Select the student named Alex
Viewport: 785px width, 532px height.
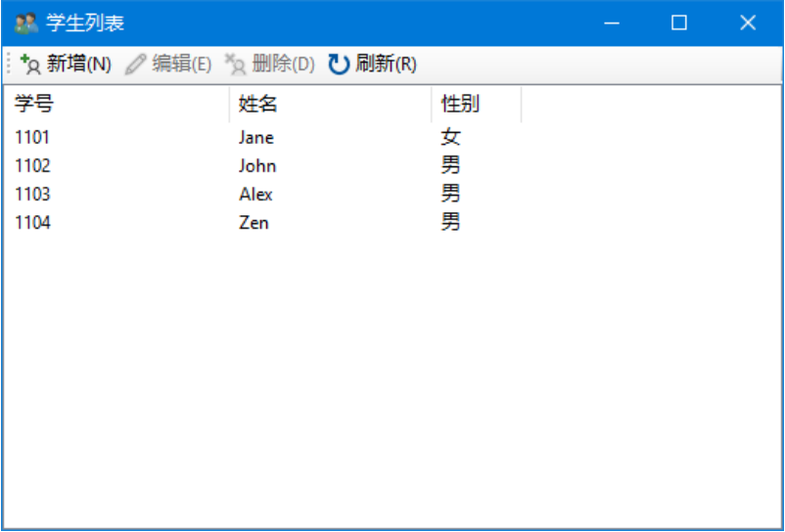tap(255, 195)
